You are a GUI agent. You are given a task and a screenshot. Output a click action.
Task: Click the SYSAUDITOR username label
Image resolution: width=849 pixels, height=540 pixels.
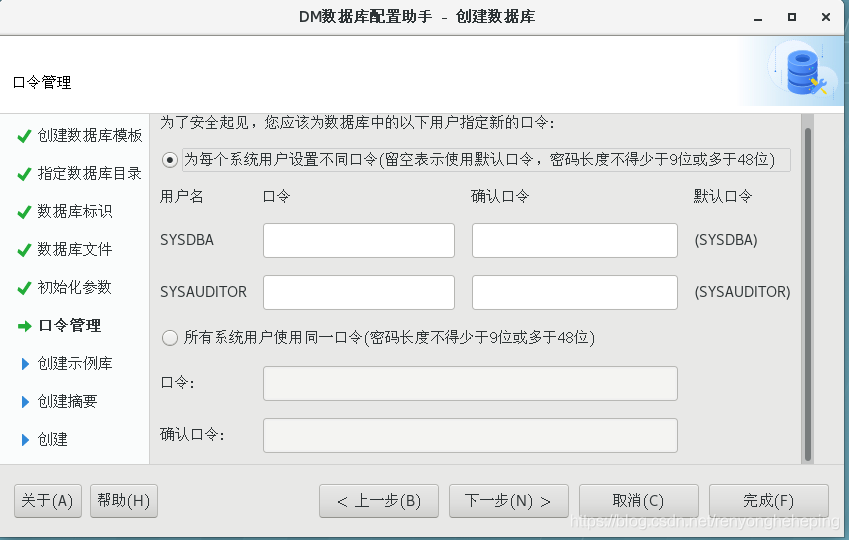pyautogui.click(x=204, y=292)
